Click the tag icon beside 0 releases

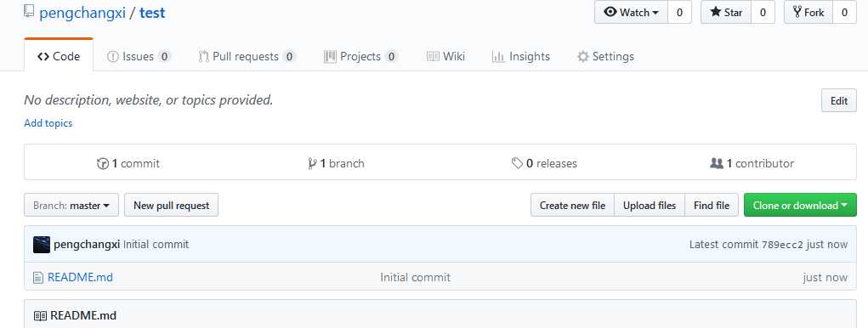point(517,164)
